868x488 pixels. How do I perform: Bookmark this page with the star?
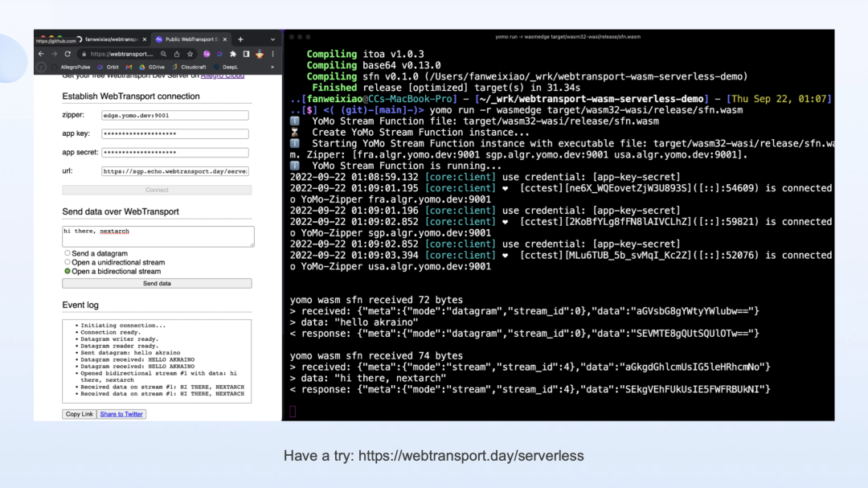190,55
